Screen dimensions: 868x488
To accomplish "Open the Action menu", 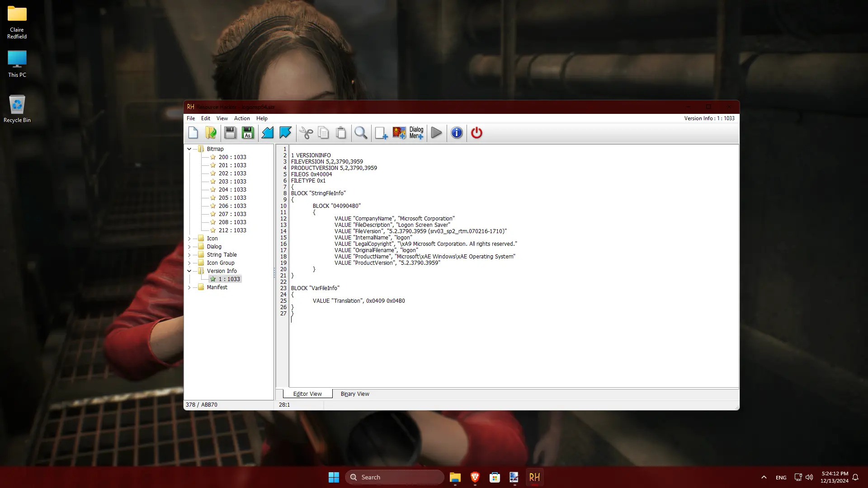I will 242,118.
